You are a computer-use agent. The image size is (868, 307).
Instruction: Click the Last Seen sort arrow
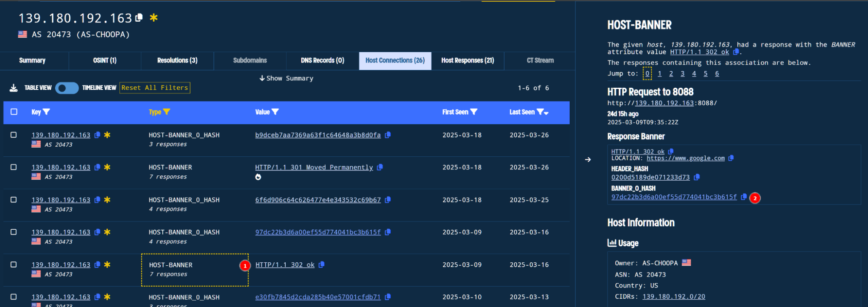[546, 113]
